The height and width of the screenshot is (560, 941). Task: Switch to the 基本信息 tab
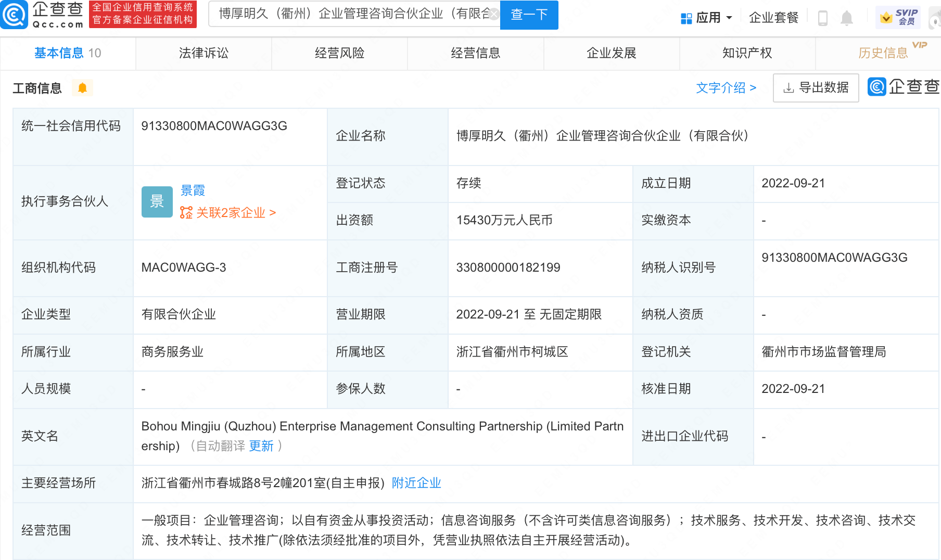click(x=68, y=53)
